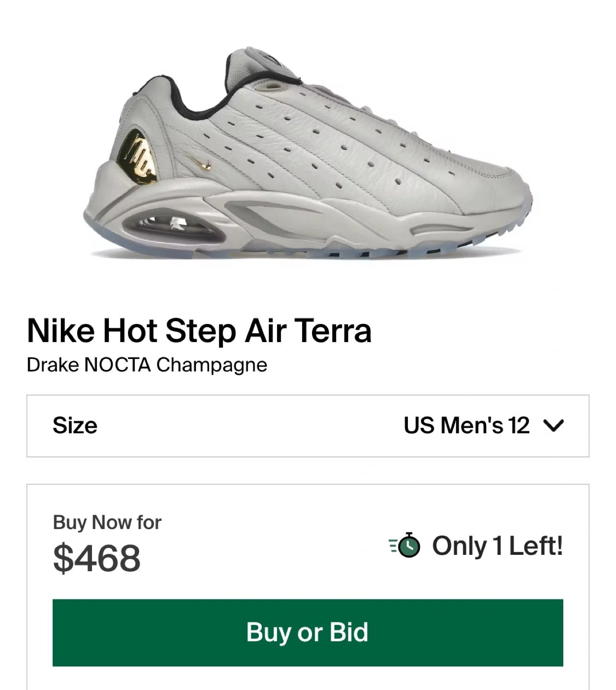
Task: Click the $468 price
Action: (x=96, y=558)
